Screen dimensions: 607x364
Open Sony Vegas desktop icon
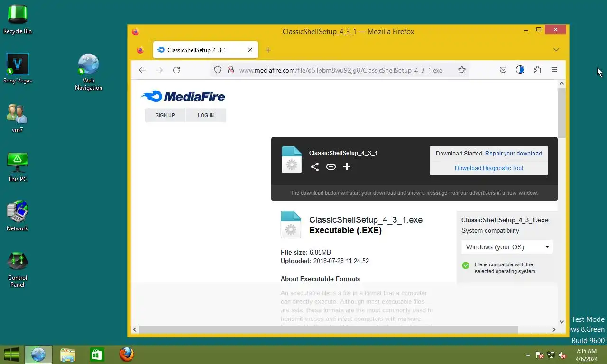coord(18,68)
